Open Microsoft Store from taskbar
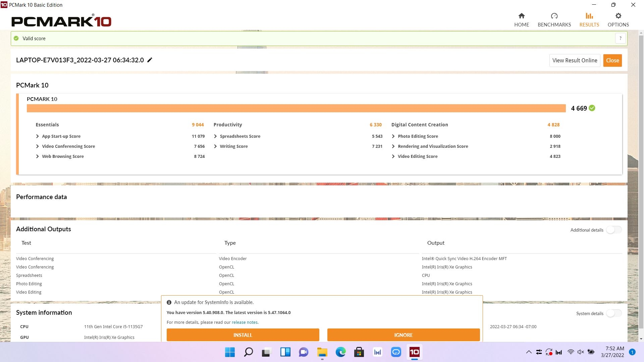Viewport: 644px width, 362px height. click(x=359, y=352)
